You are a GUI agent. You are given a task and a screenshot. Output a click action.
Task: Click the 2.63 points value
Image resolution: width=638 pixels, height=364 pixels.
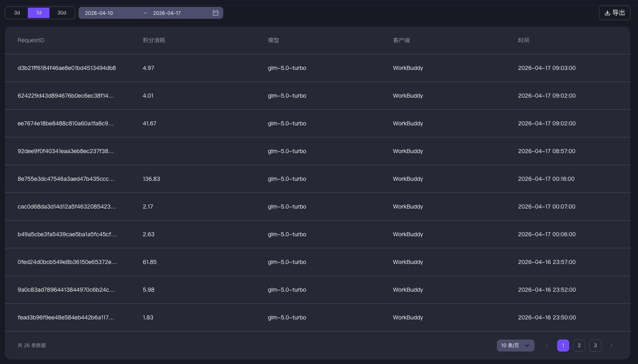[148, 234]
